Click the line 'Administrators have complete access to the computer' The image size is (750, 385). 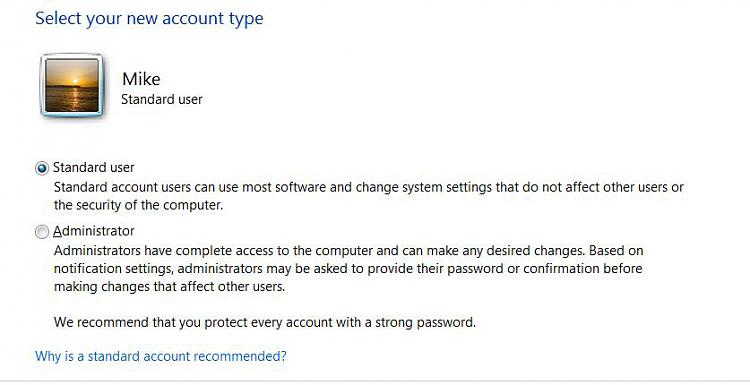pos(348,251)
